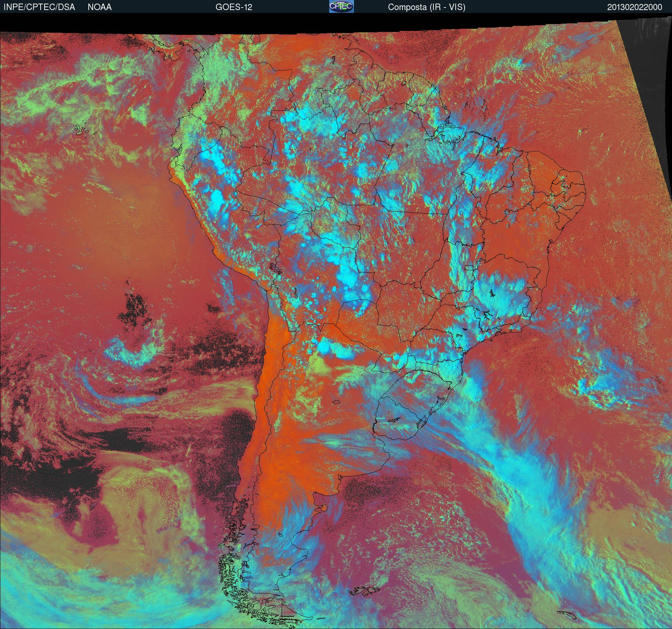Click the GOES-12 satellite label

click(234, 7)
